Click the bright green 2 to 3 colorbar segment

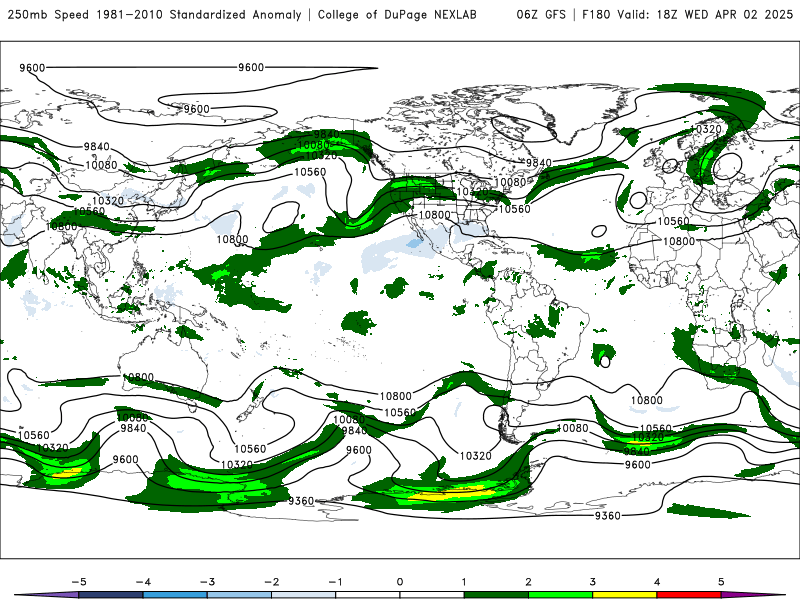point(561,595)
